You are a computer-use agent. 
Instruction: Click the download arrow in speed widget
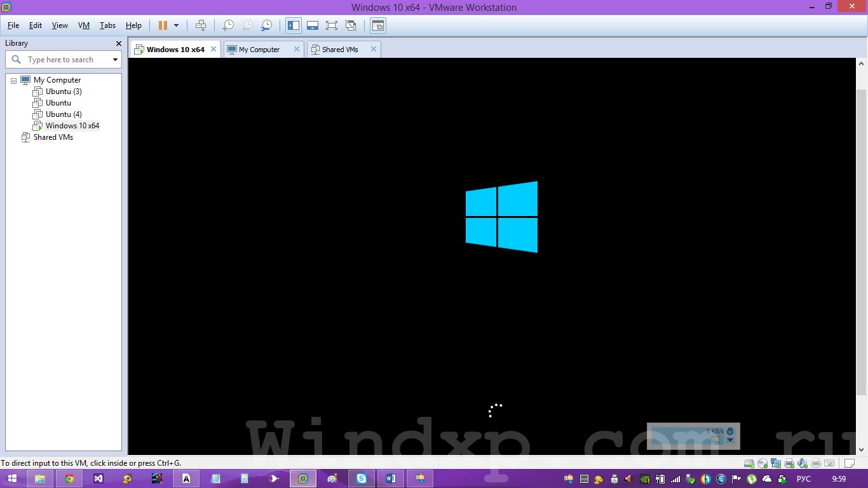point(730,431)
